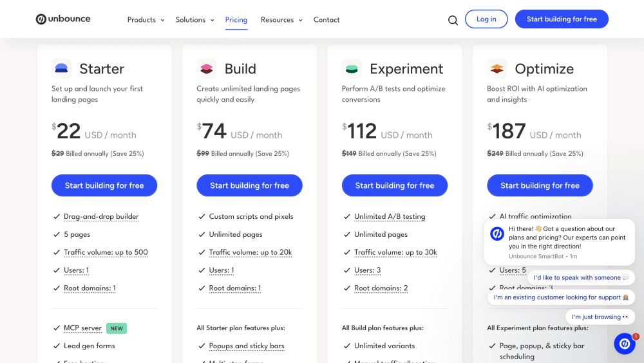644x363 pixels.
Task: Open the Contact page
Action: pyautogui.click(x=327, y=20)
